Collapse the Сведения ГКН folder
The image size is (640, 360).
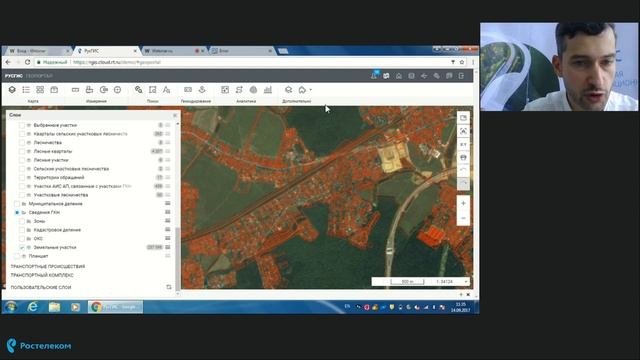coord(24,213)
